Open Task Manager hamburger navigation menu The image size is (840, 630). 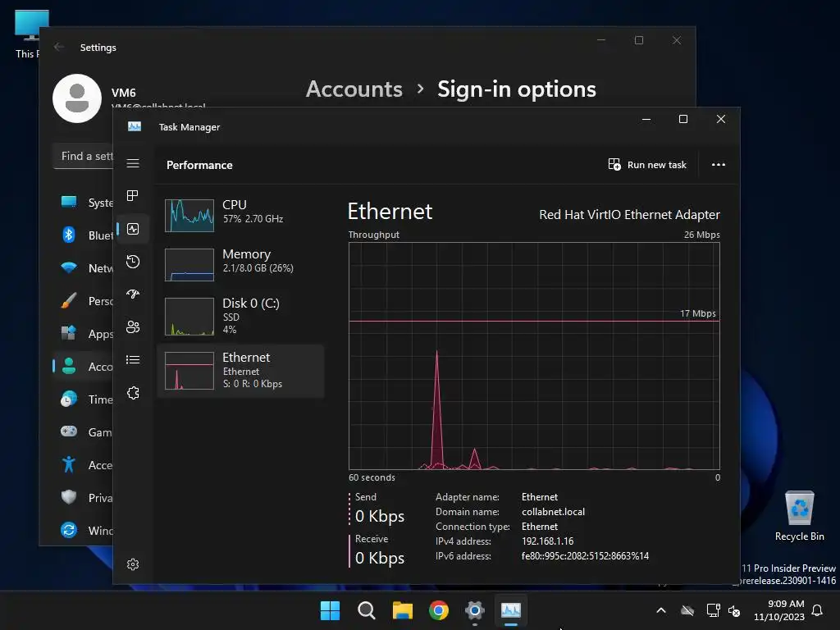[x=133, y=163]
